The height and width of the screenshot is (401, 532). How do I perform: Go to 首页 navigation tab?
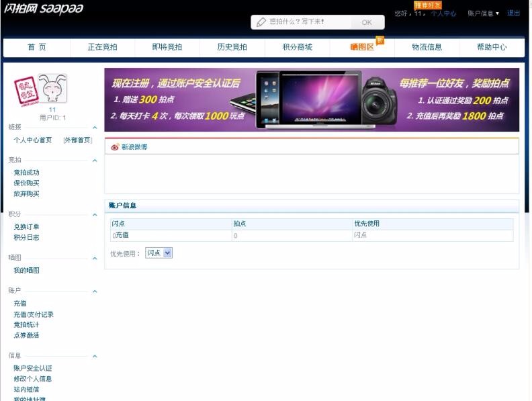(x=37, y=47)
